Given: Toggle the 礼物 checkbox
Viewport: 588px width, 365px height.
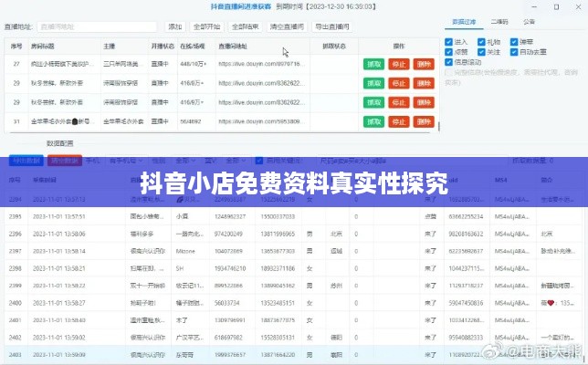Looking at the screenshot, I should (x=481, y=42).
